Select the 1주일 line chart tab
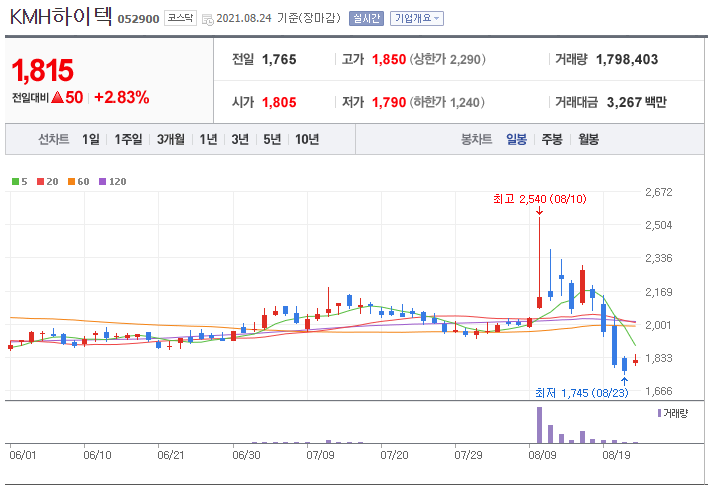708x485 pixels. tap(128, 139)
